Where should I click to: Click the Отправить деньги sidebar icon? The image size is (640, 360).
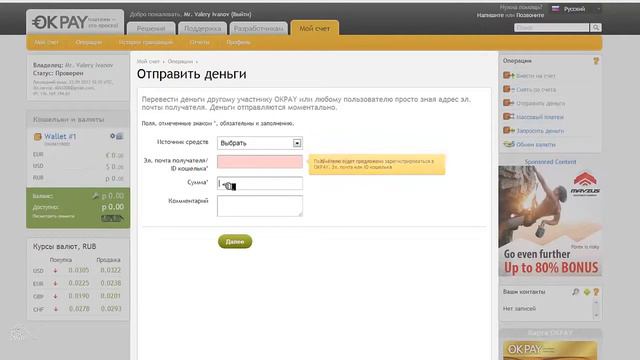coord(508,102)
